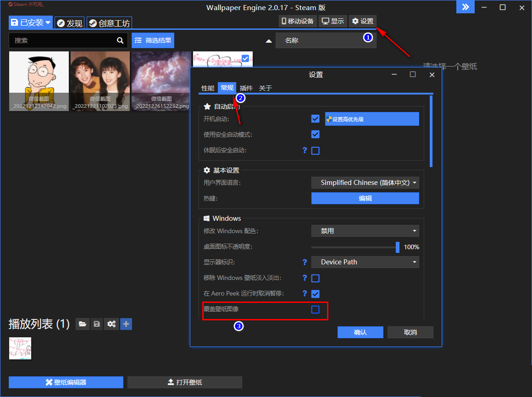Click 确认 to confirm settings

(360, 332)
